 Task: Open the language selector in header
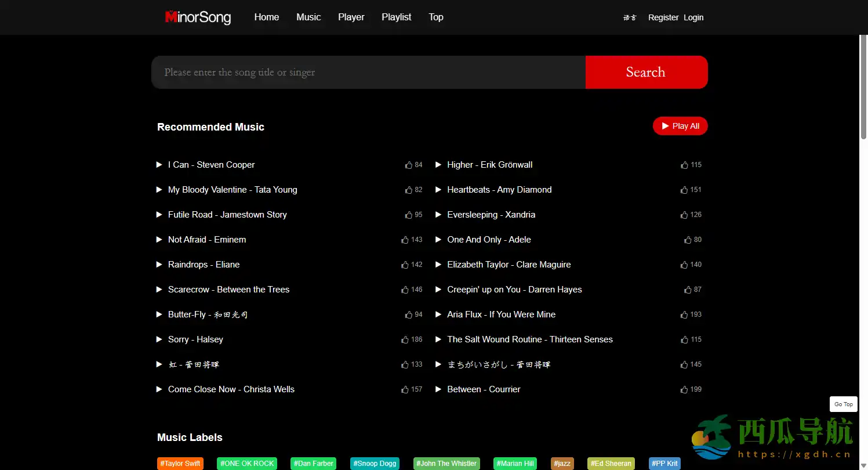click(x=630, y=17)
